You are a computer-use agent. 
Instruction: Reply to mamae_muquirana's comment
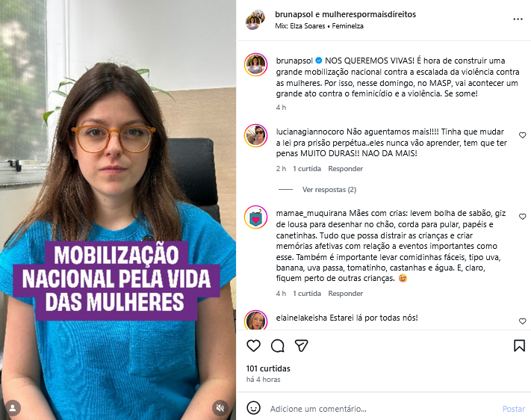(346, 293)
